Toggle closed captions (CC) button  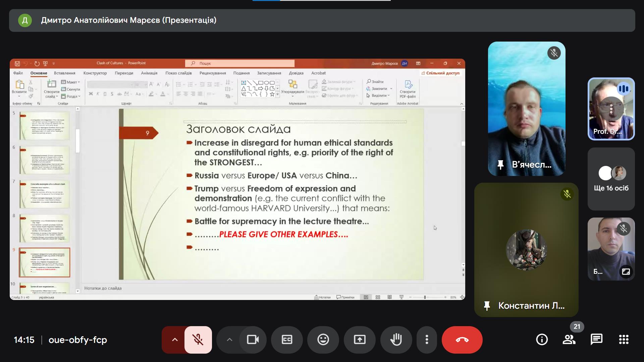(x=287, y=340)
